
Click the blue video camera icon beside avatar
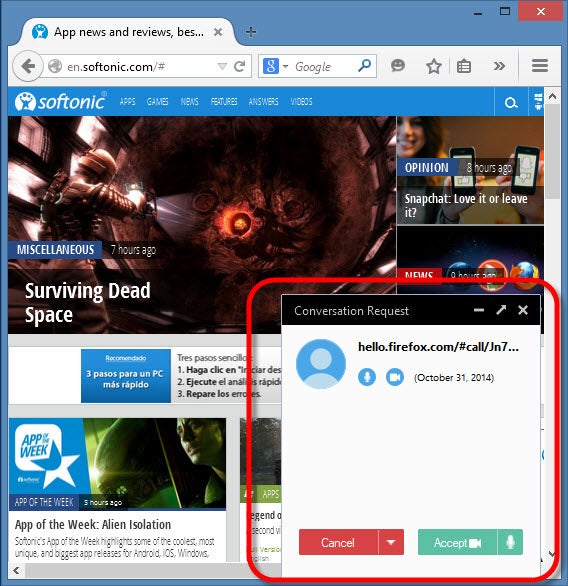point(395,377)
